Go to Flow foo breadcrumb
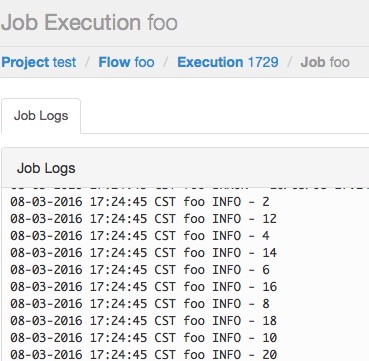This screenshot has height=361, width=369. coord(126,62)
